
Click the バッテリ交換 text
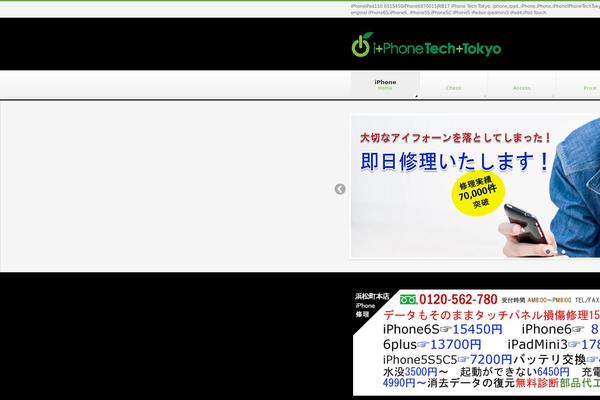tap(549, 359)
